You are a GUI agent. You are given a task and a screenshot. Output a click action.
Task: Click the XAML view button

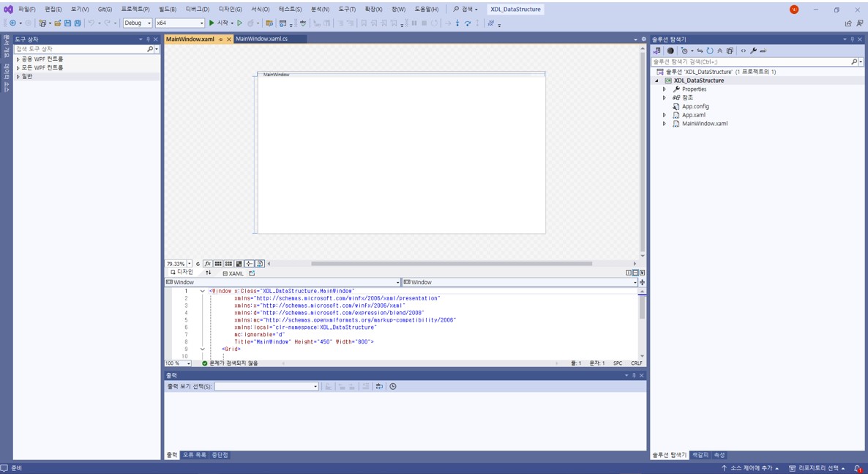pos(233,273)
